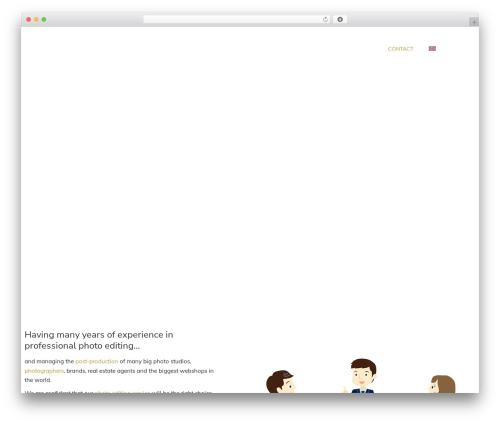500x423 pixels.
Task: Click the brown-haired woman illustration on the right
Action: click(x=442, y=384)
